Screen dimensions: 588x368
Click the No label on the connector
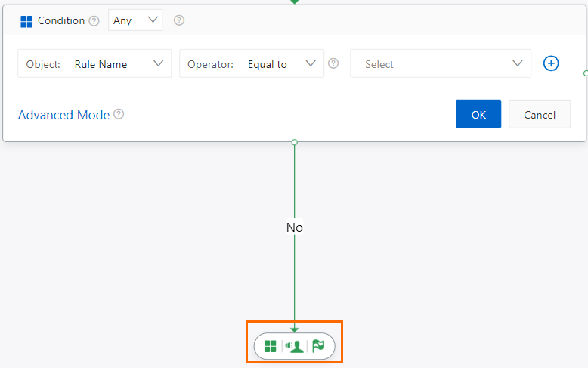coord(294,227)
